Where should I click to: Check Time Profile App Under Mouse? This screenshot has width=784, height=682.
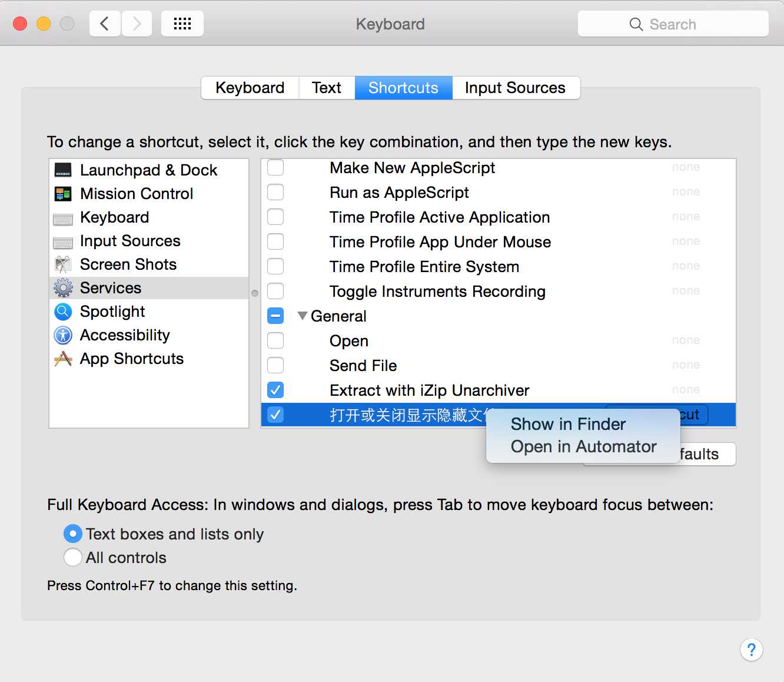pyautogui.click(x=275, y=241)
